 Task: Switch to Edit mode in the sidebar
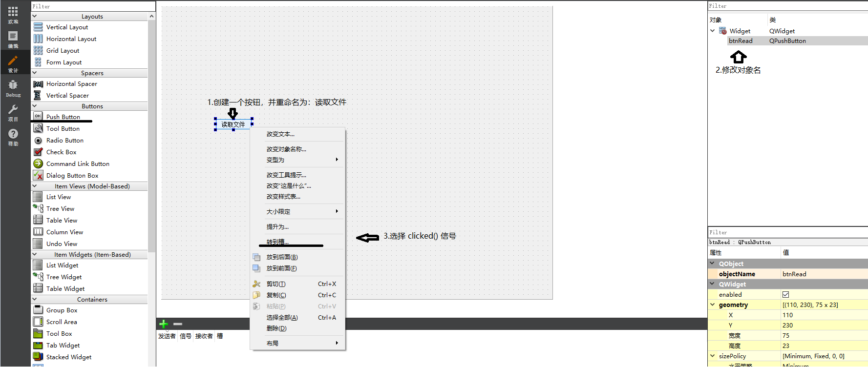click(13, 39)
